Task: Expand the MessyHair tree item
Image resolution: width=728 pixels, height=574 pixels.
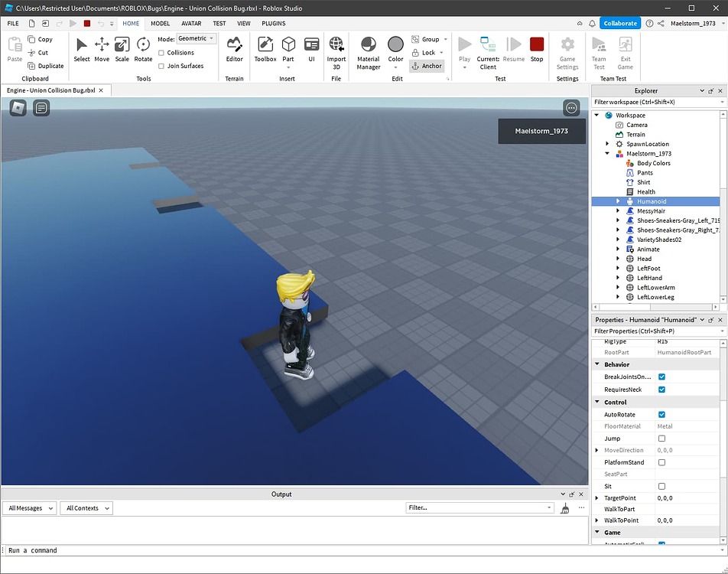Action: pyautogui.click(x=619, y=210)
